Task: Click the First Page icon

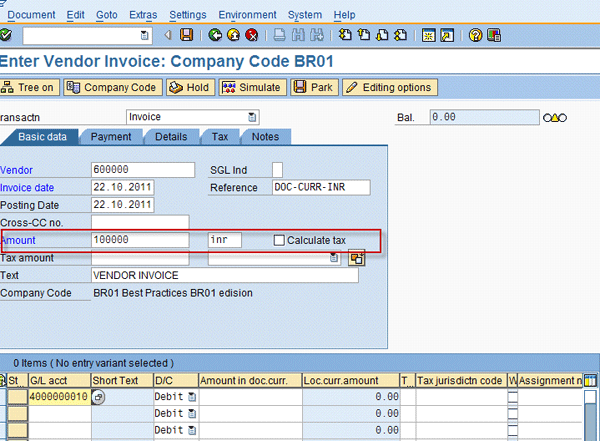Action: 345,35
